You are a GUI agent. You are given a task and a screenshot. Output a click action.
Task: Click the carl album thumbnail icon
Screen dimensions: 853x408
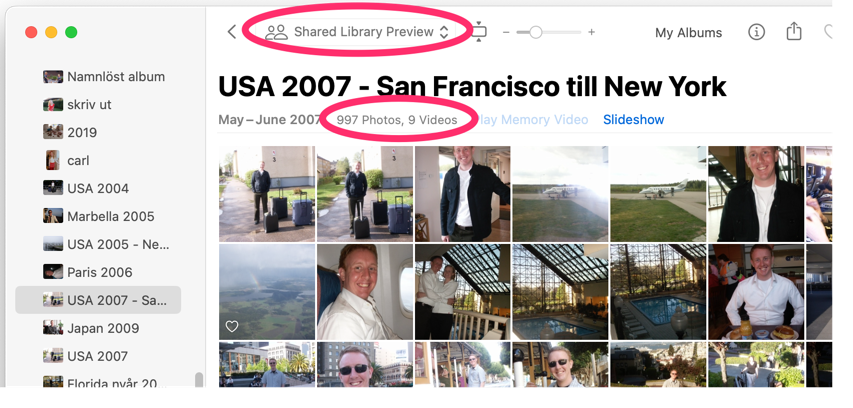(x=53, y=160)
